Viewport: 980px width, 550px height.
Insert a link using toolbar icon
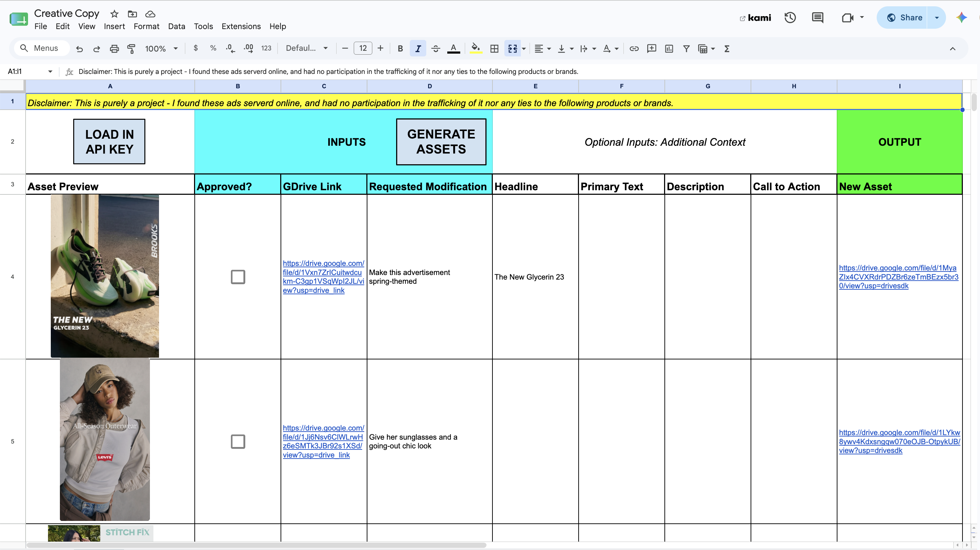(x=634, y=49)
